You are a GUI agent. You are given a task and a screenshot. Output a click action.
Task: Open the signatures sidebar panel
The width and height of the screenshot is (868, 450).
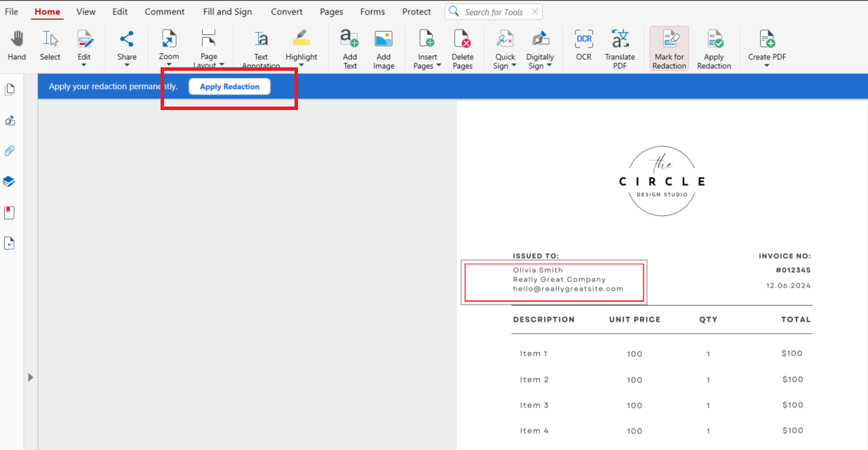pos(10,121)
